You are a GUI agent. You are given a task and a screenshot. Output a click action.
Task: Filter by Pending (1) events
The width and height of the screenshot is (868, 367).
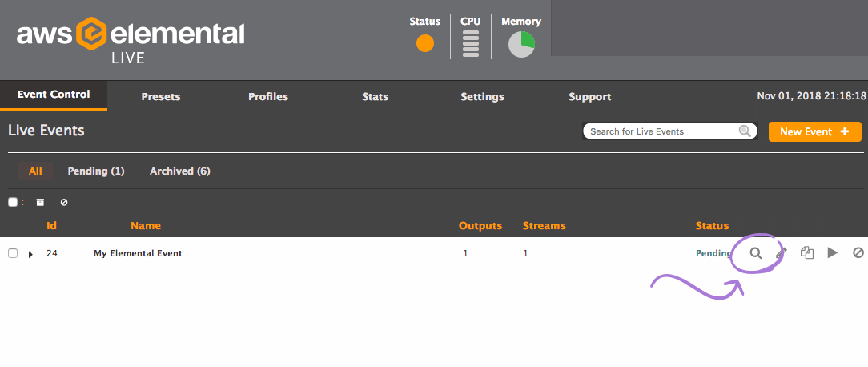point(96,171)
